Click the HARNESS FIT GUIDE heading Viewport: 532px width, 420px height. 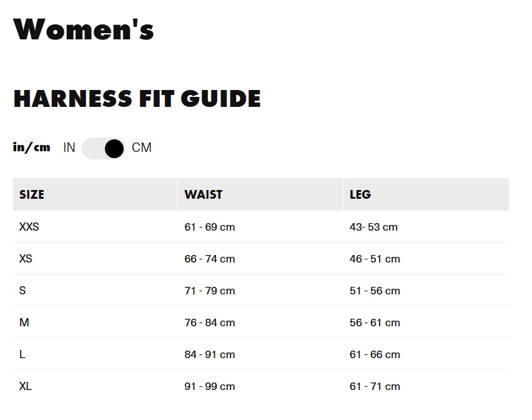[x=137, y=99]
